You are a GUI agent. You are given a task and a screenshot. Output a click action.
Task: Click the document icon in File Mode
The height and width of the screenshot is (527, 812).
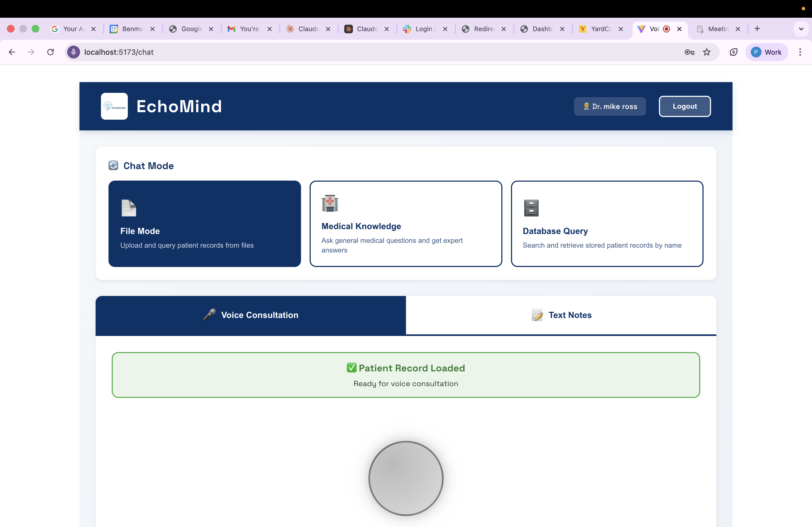click(129, 208)
